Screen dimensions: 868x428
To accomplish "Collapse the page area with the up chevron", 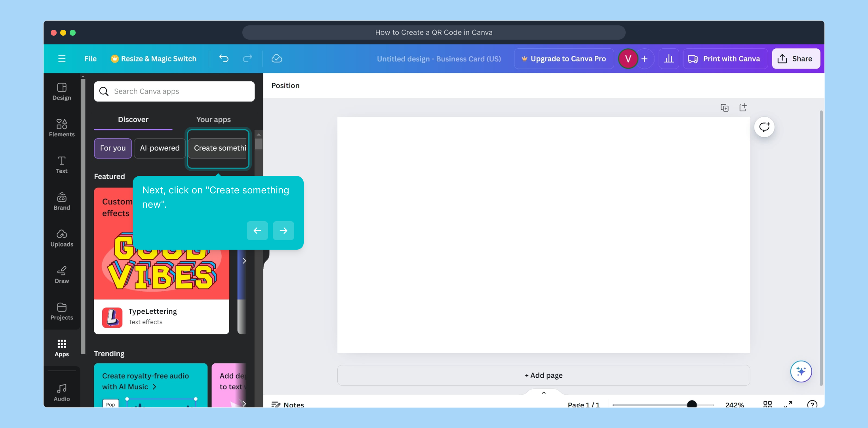I will click(543, 393).
